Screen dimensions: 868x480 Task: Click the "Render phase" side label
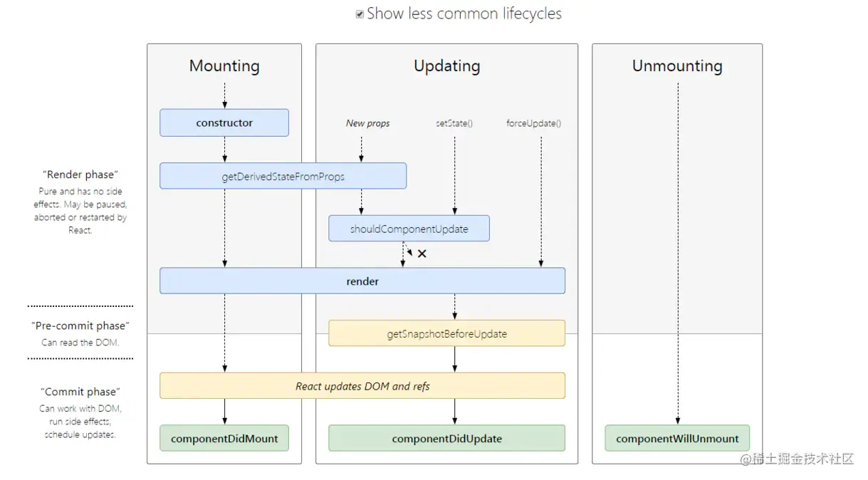tap(80, 175)
